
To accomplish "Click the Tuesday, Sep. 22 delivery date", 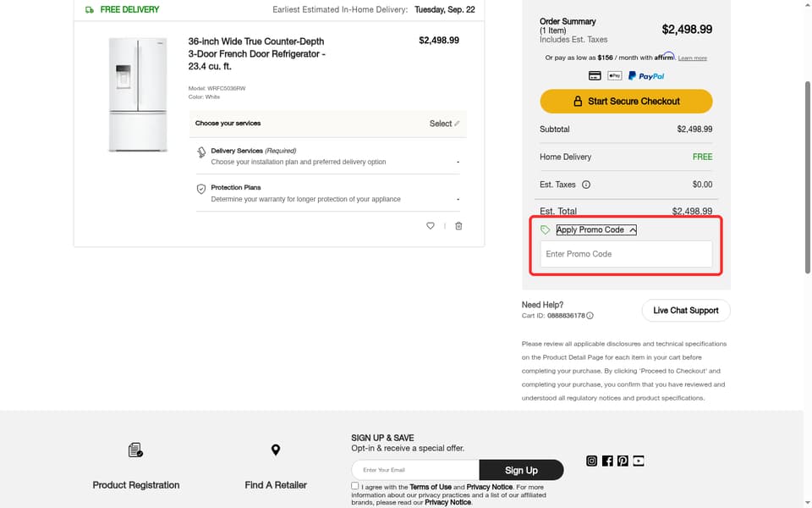I will point(444,9).
